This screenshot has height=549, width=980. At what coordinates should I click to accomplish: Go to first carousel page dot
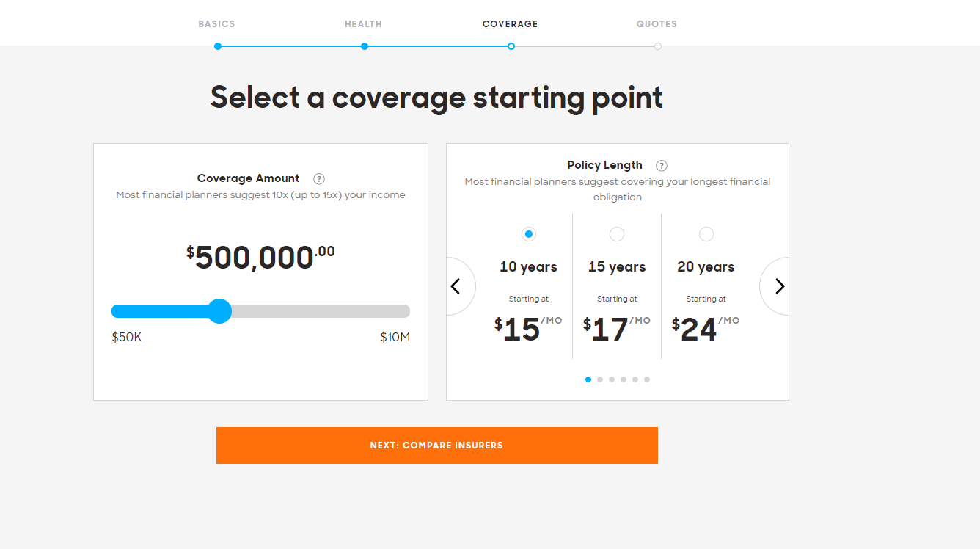coord(588,379)
